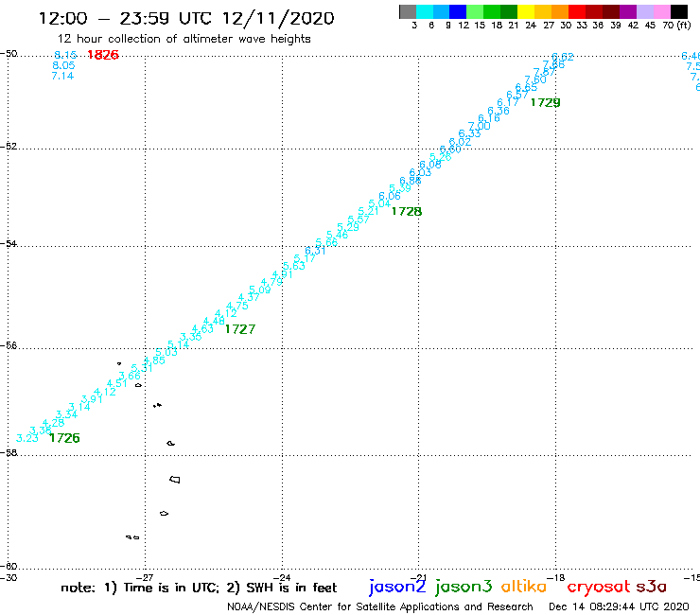Select the purple swatch in the color scale
Image resolution: width=700 pixels, height=615 pixels.
627,11
